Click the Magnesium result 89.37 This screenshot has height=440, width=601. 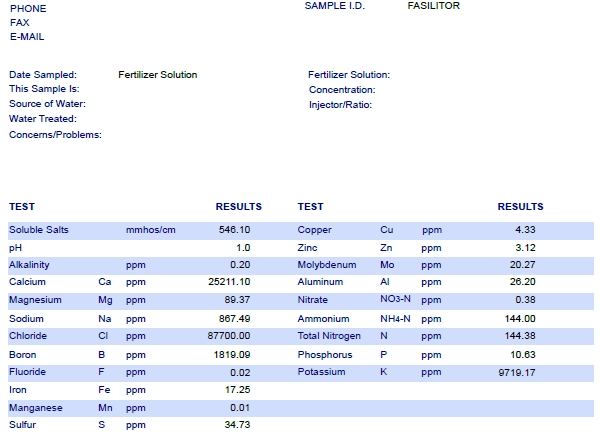[x=237, y=300]
